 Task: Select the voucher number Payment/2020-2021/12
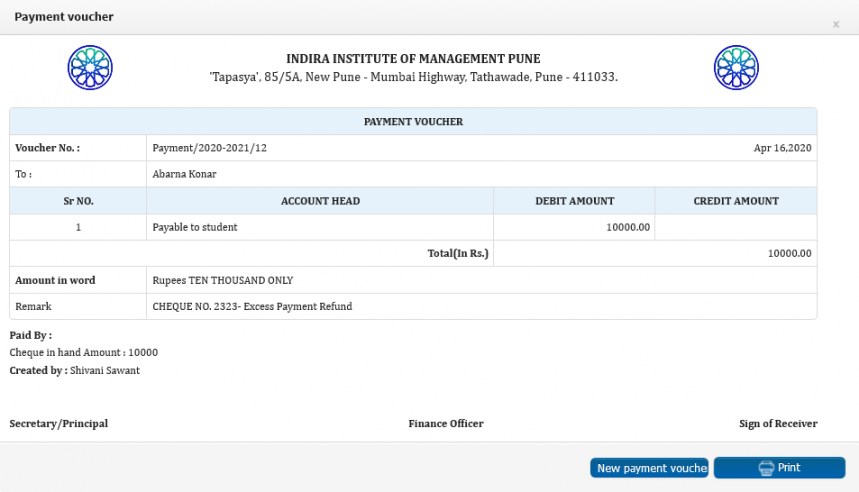point(209,148)
